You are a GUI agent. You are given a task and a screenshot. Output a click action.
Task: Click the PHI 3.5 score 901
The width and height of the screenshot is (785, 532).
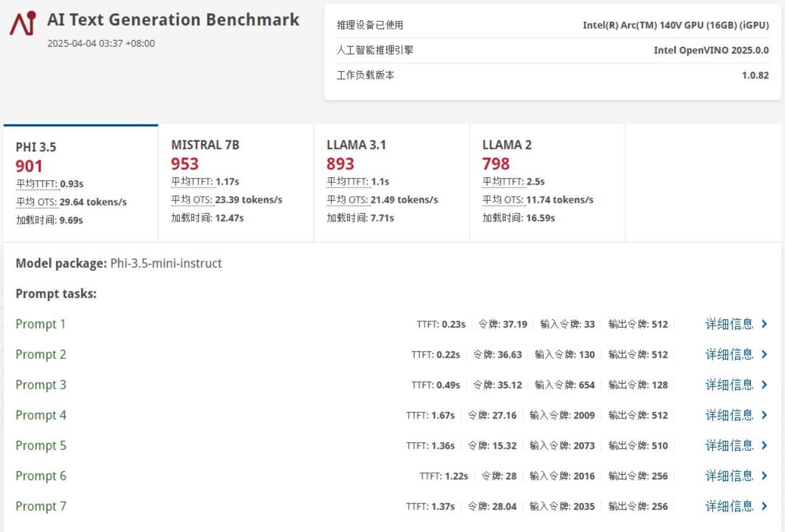coord(29,166)
